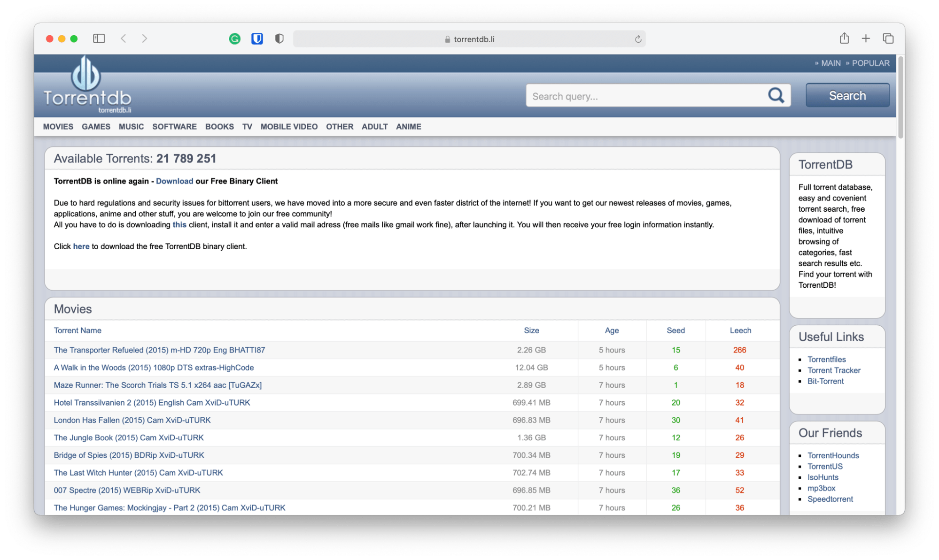Click the POPULAR navigation link

tap(874, 63)
